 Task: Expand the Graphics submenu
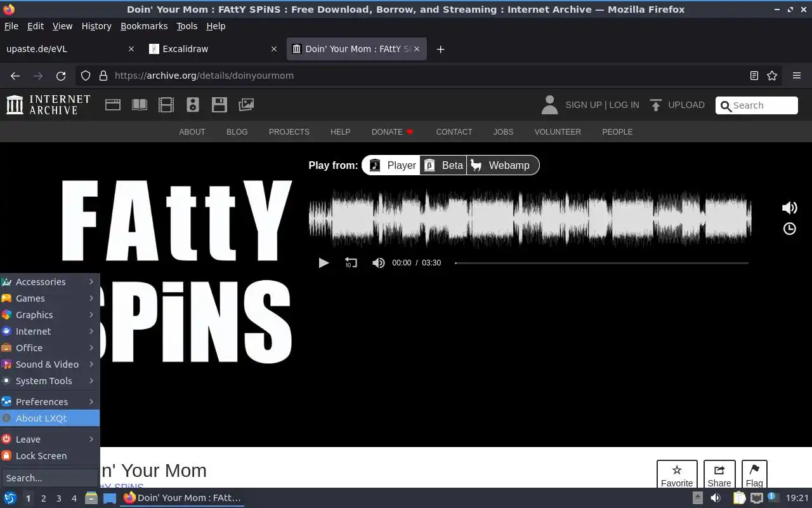49,315
